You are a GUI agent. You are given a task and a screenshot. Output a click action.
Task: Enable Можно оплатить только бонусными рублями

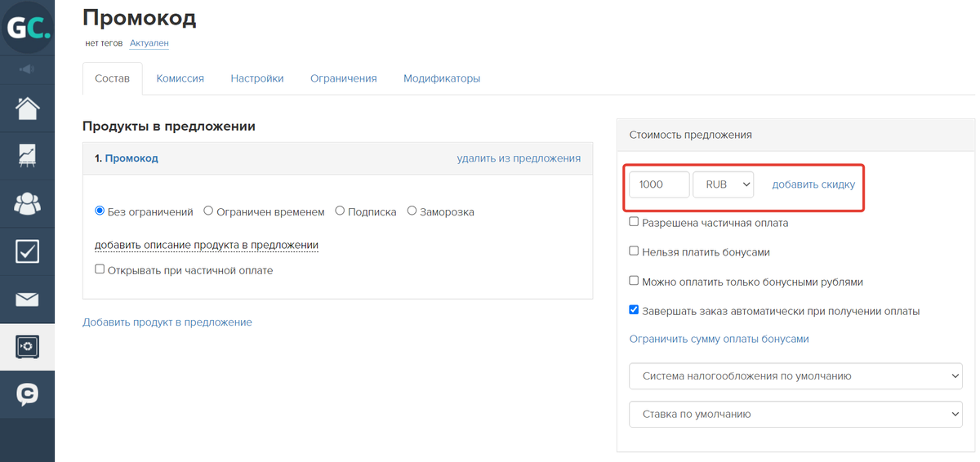(x=634, y=281)
